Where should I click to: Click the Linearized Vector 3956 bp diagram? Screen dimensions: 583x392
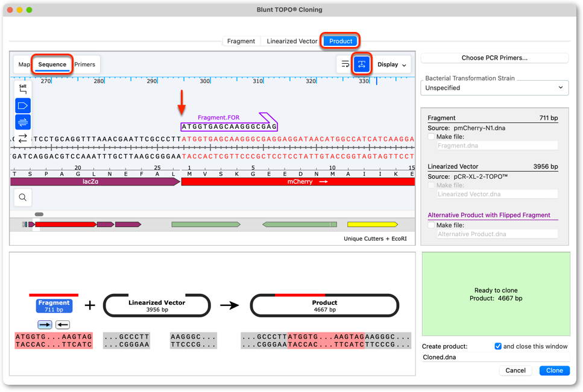click(x=157, y=305)
